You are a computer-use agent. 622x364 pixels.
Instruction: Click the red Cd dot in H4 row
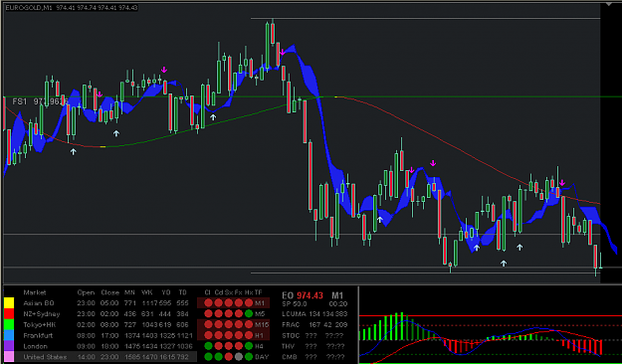218,346
